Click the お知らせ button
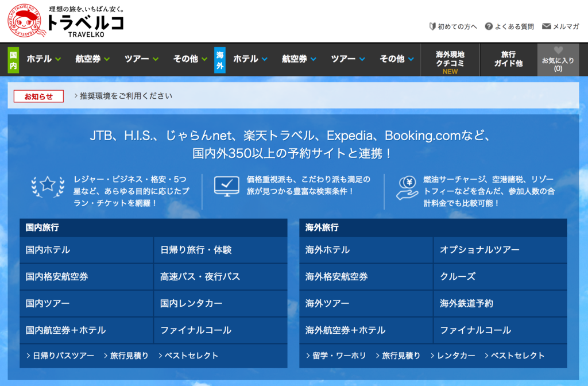 [x=38, y=96]
